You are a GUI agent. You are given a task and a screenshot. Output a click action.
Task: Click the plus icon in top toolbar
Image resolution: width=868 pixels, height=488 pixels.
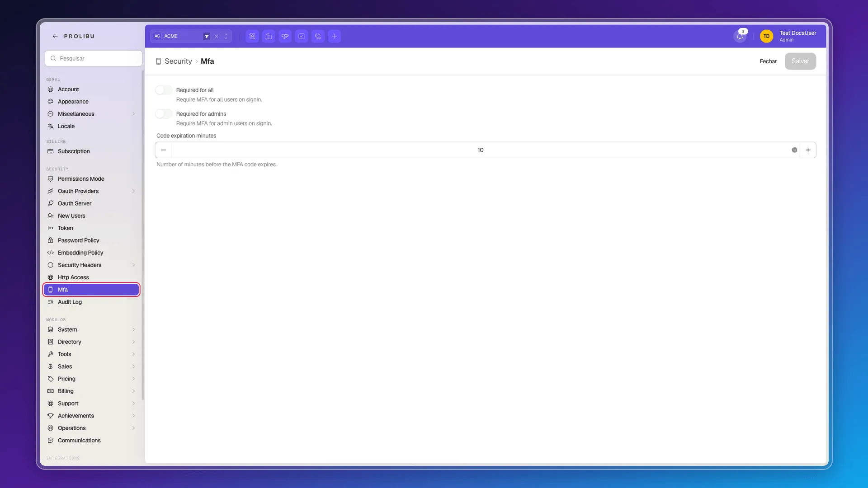[335, 36]
